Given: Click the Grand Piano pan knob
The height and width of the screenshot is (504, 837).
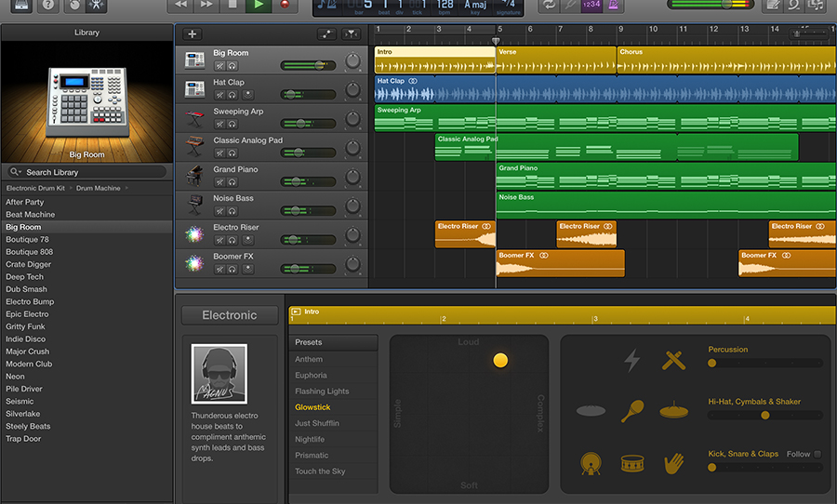Looking at the screenshot, I should pos(352,177).
